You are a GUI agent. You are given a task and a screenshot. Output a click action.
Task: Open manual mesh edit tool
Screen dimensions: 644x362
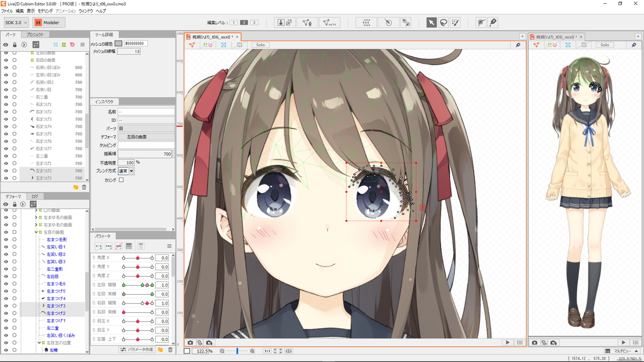point(307,23)
